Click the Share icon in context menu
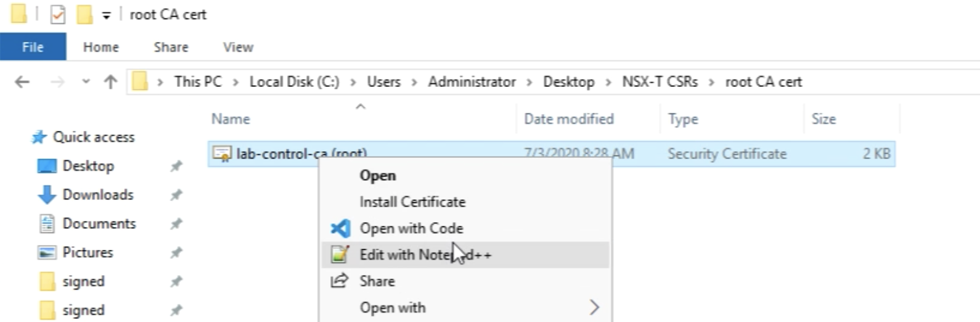Screen dimensions: 980x322 [340, 281]
